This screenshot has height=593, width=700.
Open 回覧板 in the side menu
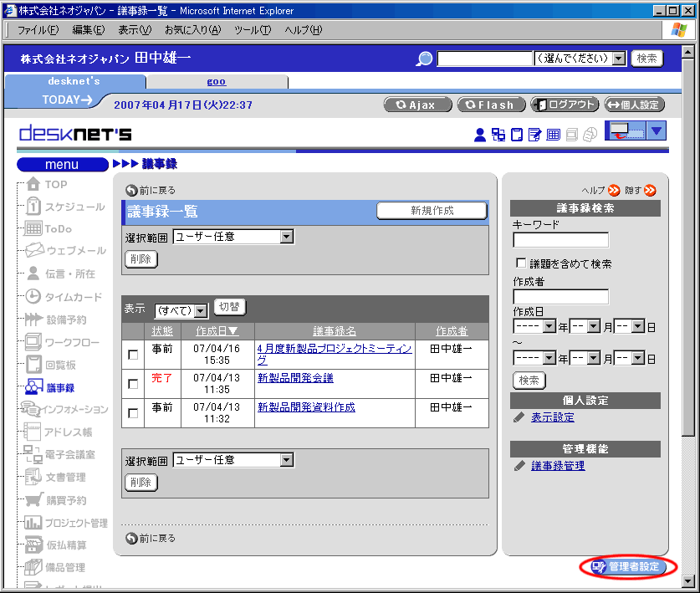coord(50,365)
